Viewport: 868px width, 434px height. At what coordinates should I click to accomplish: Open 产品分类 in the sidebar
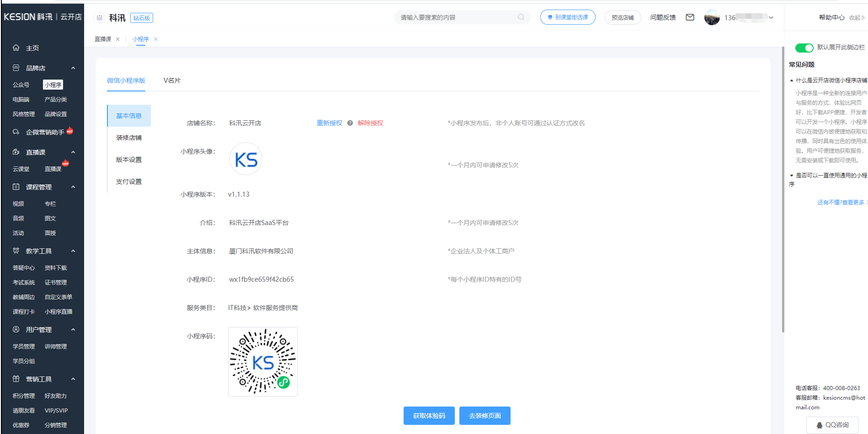[x=56, y=99]
